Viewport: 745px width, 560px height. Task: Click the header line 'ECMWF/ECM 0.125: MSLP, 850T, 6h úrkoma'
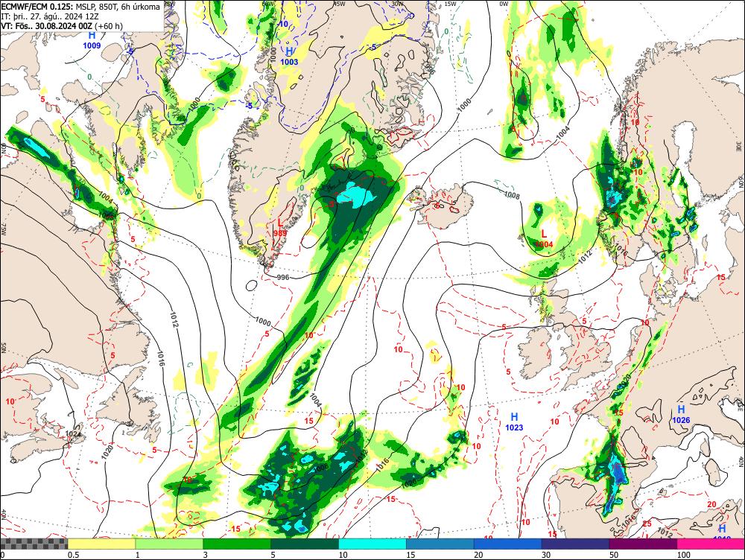pos(80,7)
